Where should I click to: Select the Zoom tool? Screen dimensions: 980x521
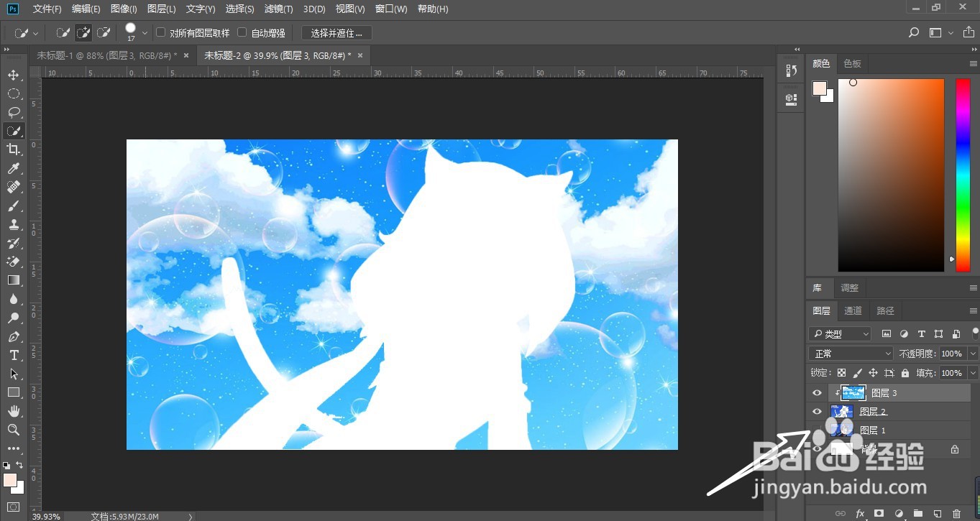click(14, 430)
